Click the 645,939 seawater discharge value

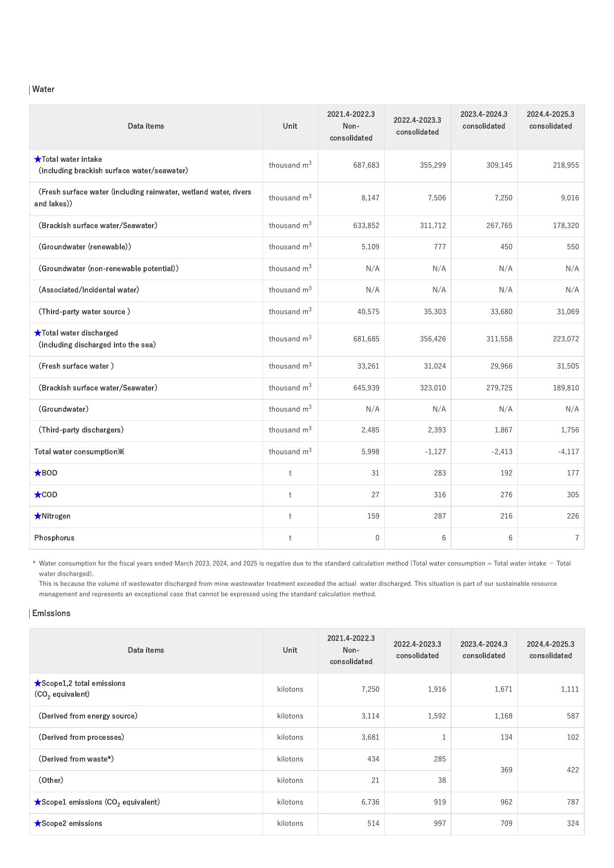(366, 388)
